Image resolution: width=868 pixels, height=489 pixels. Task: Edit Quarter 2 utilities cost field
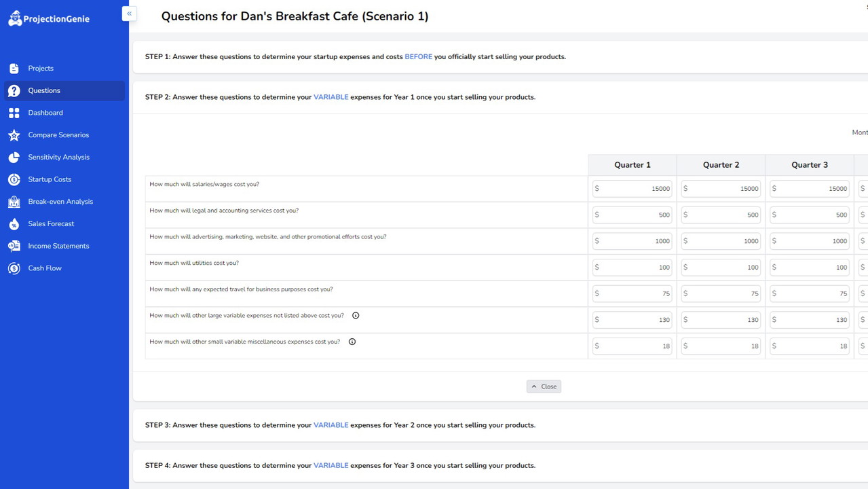coord(721,268)
